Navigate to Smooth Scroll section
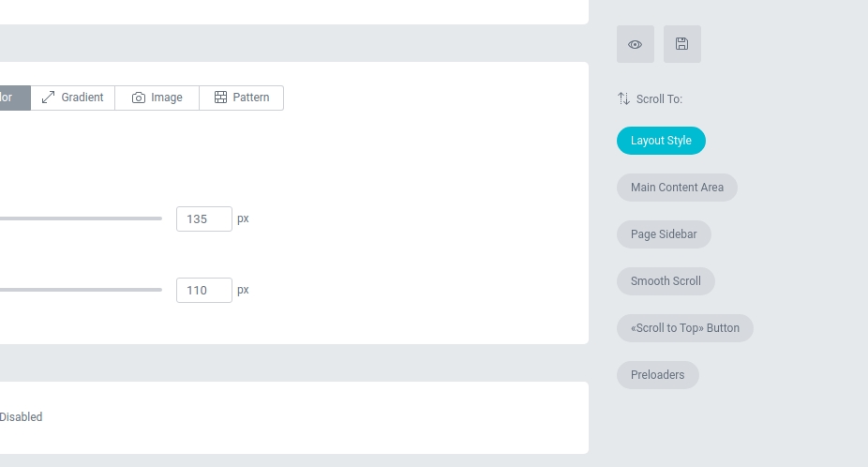This screenshot has width=868, height=467. point(666,281)
